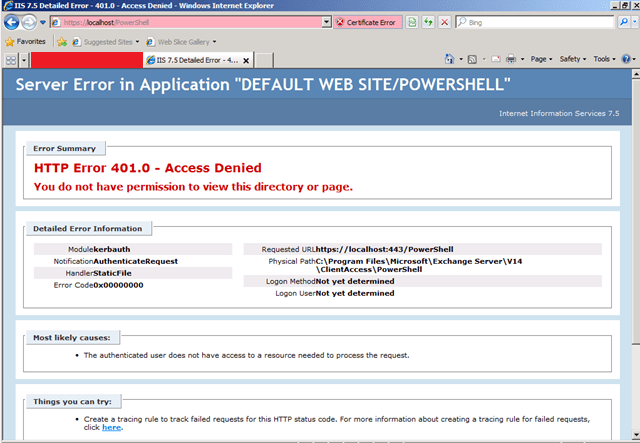Click the Home page icon

(449, 59)
